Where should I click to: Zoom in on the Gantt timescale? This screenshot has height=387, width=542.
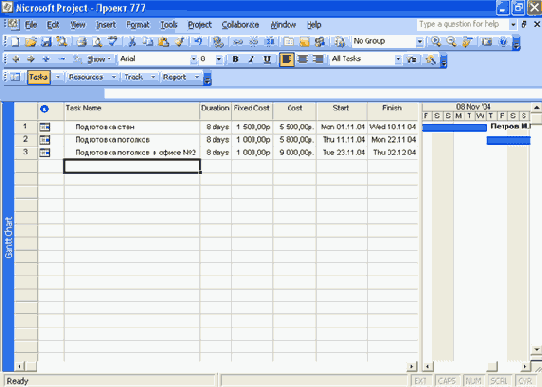(x=436, y=42)
